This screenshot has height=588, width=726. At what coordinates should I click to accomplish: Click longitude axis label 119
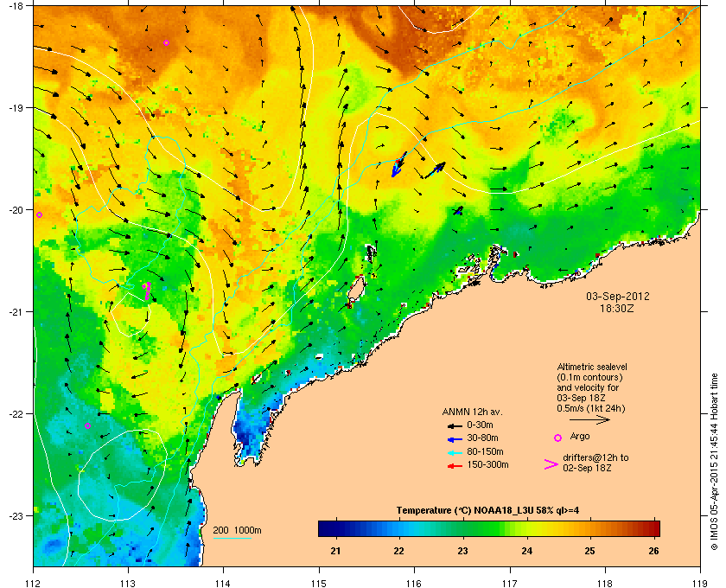(700, 584)
